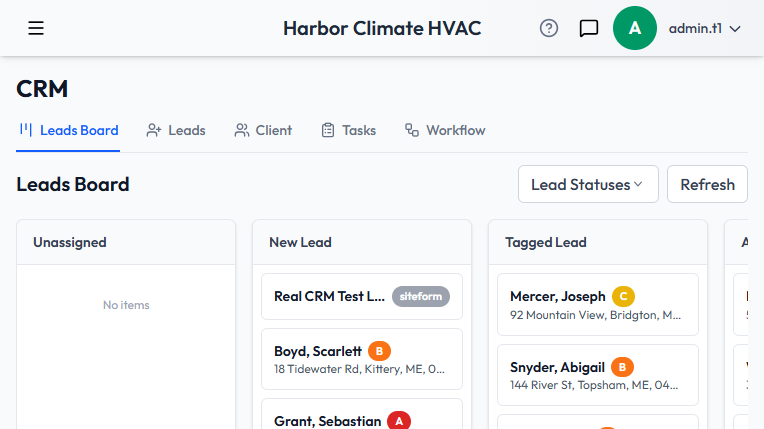This screenshot has width=764, height=429.
Task: Switch to the Leads tab
Action: (176, 130)
